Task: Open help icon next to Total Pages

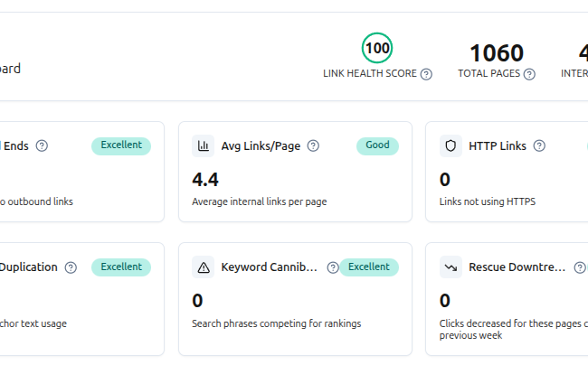Action: [529, 74]
